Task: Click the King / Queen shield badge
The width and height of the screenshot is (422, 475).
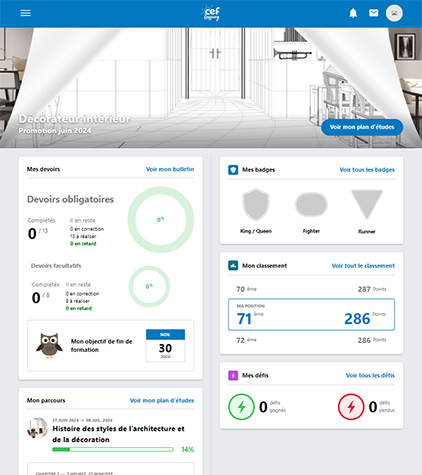Action: click(x=256, y=204)
